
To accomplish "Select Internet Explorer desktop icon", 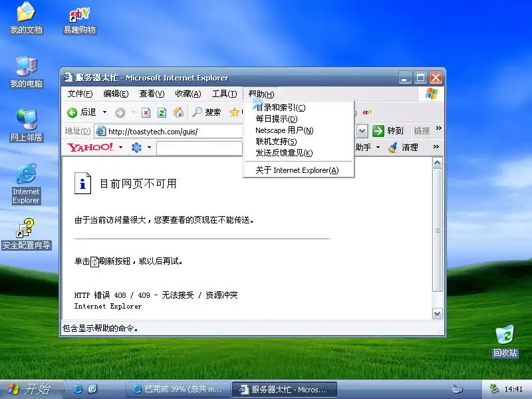I will (26, 184).
